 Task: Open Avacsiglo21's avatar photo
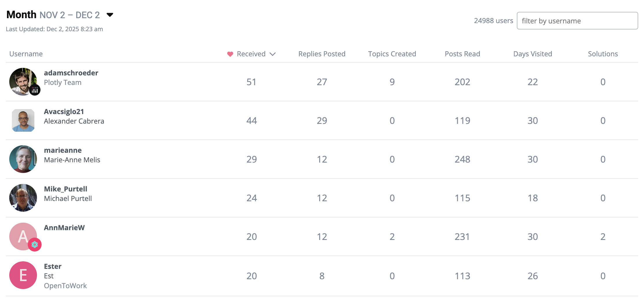click(23, 120)
